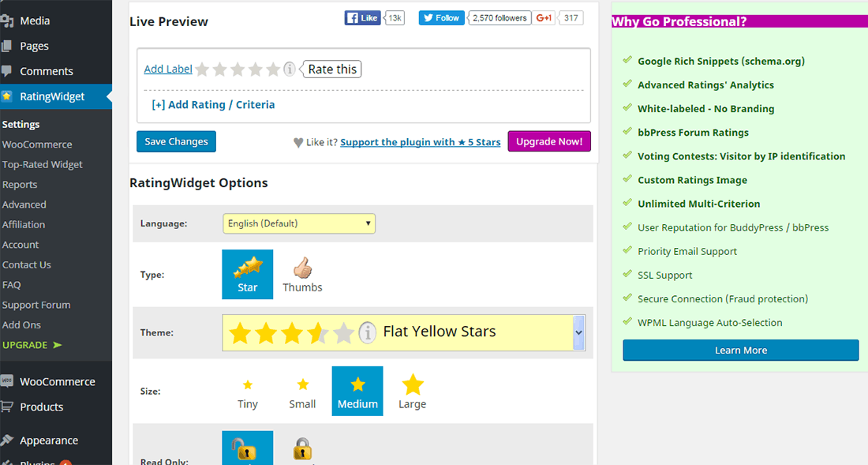Click the WooCommerce logo icon in sidebar

(6, 381)
